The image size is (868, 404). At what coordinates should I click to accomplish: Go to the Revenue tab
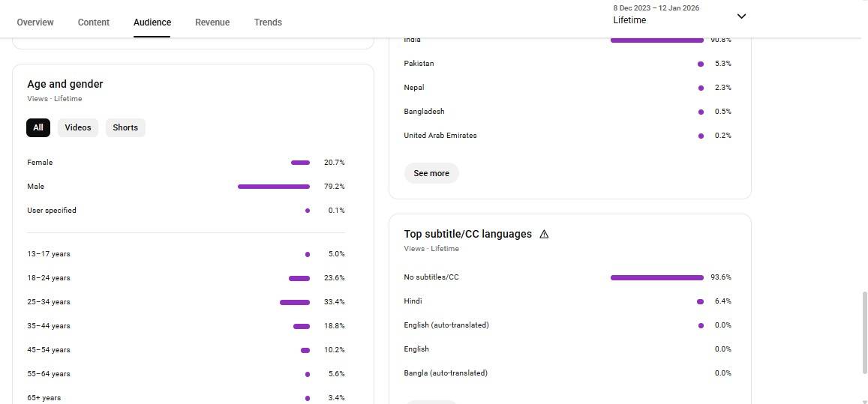click(x=212, y=22)
